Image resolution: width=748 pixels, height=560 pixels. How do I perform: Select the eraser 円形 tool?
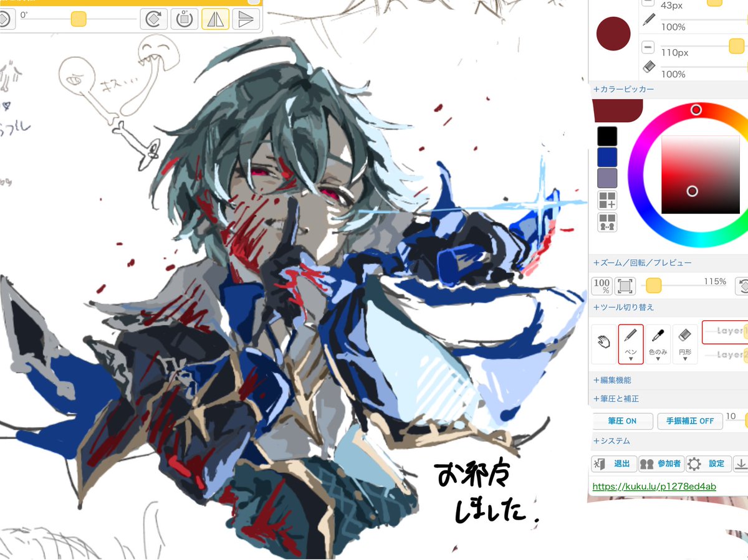[x=685, y=344]
